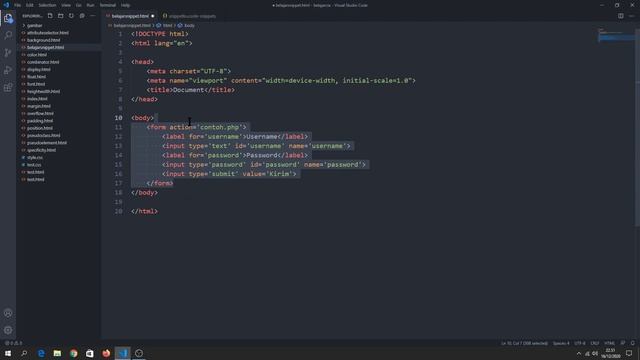The image size is (640, 360).
Task: Open float.html in Explorer
Action: (x=36, y=77)
